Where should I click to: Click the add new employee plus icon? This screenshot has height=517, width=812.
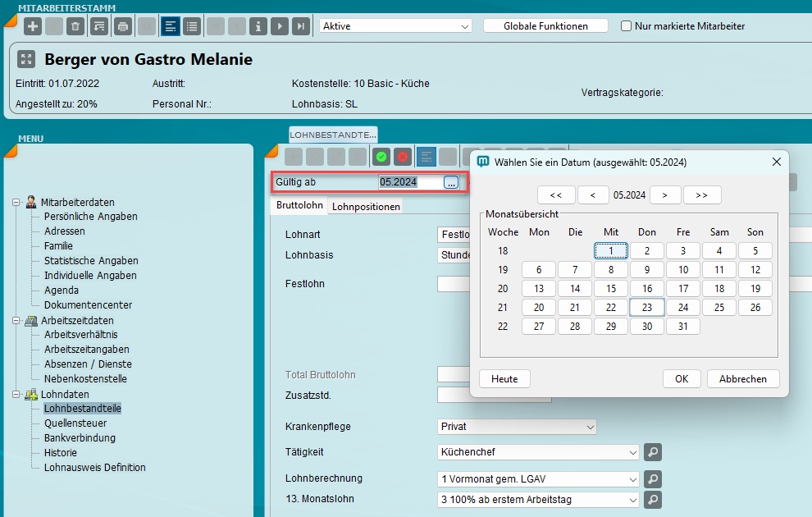pyautogui.click(x=33, y=26)
